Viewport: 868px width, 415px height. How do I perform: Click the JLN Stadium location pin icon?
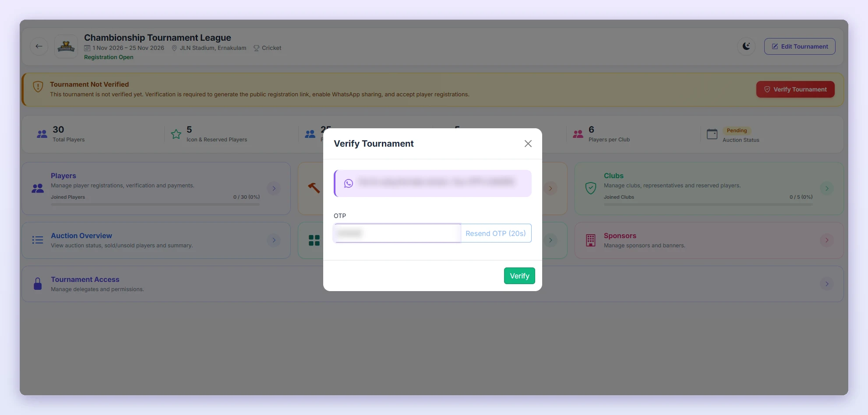pyautogui.click(x=174, y=48)
